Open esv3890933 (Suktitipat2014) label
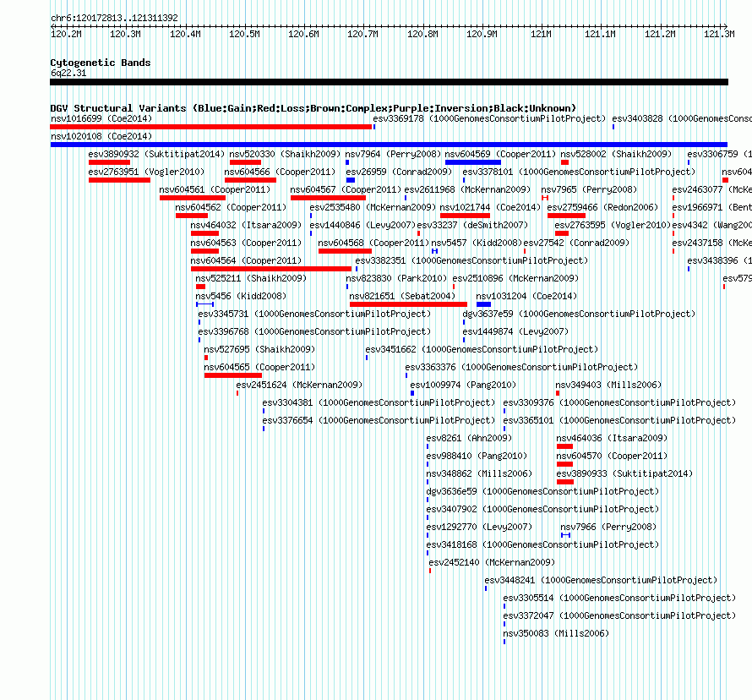 pyautogui.click(x=624, y=473)
